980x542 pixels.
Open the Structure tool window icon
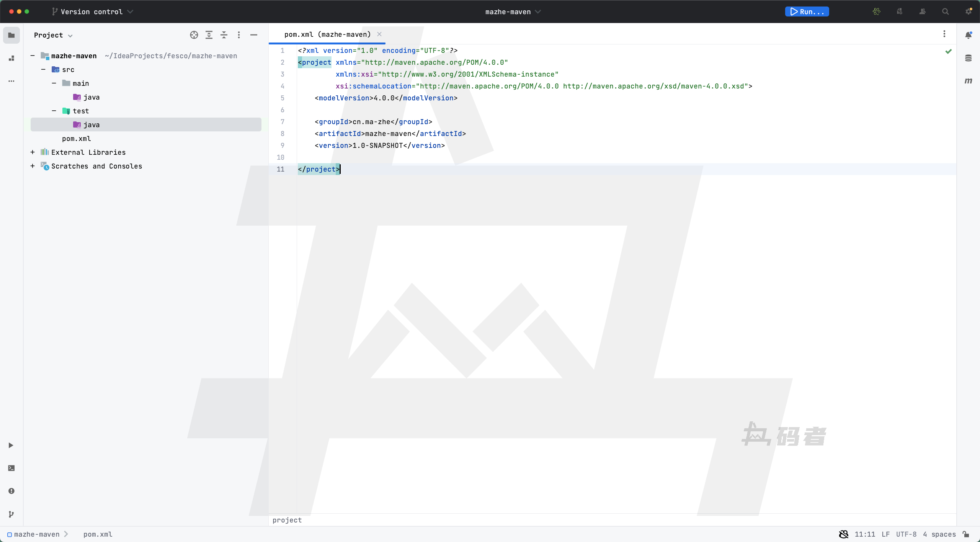[11, 58]
